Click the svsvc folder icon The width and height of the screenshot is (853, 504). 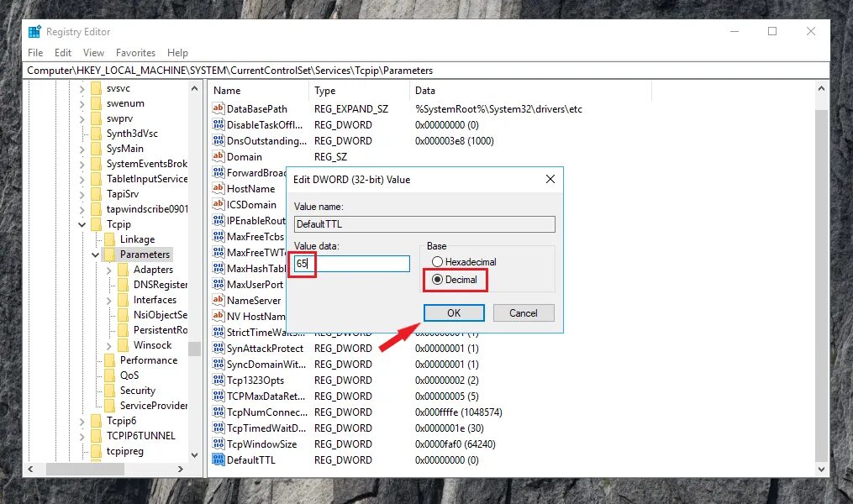point(97,88)
